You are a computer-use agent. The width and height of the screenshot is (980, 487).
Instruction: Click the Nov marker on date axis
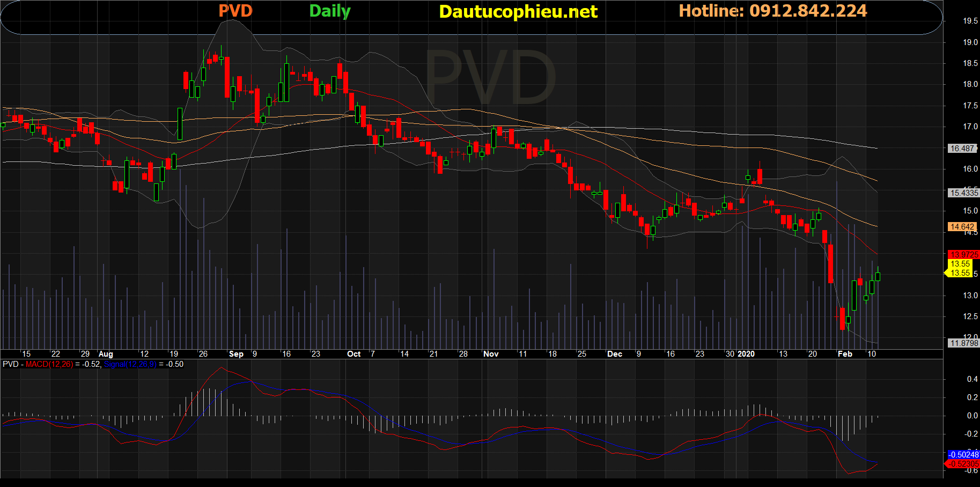(x=491, y=354)
